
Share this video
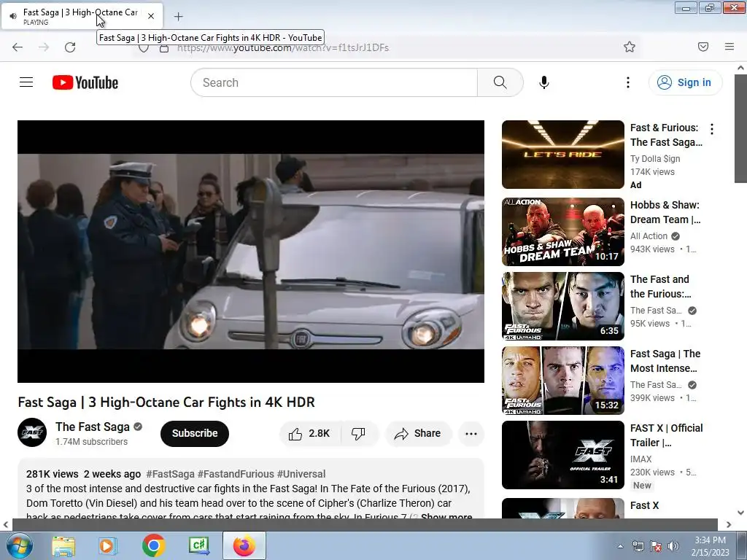pos(418,433)
